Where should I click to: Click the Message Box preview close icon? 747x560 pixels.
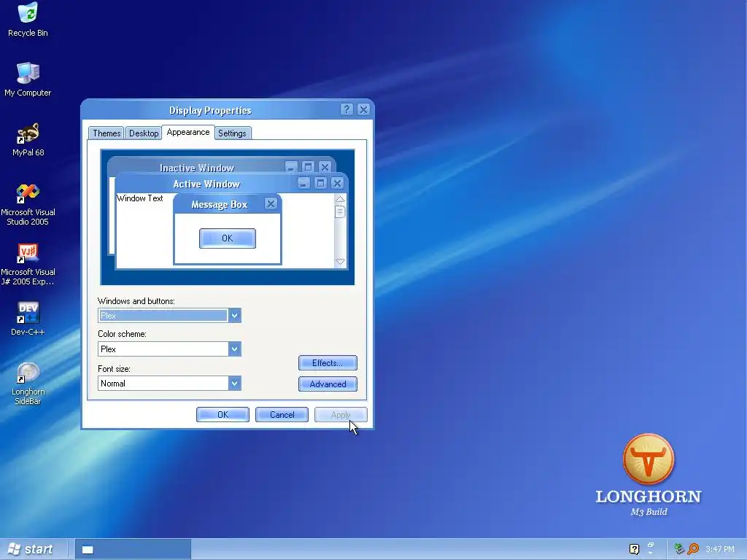[271, 204]
